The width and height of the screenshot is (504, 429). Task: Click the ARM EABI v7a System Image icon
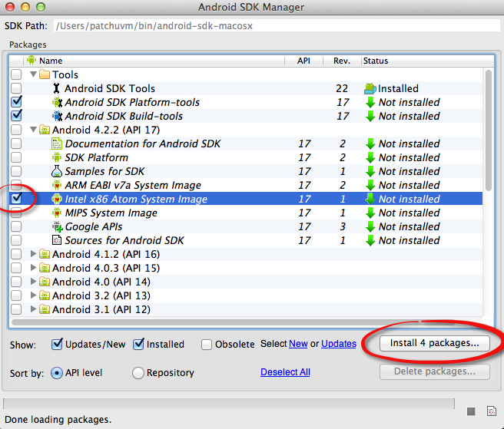(x=57, y=185)
